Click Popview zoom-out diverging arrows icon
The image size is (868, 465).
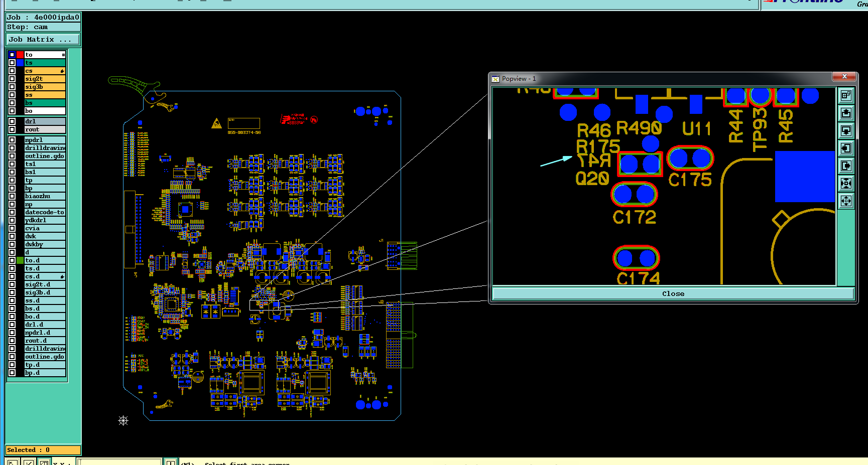(x=846, y=201)
